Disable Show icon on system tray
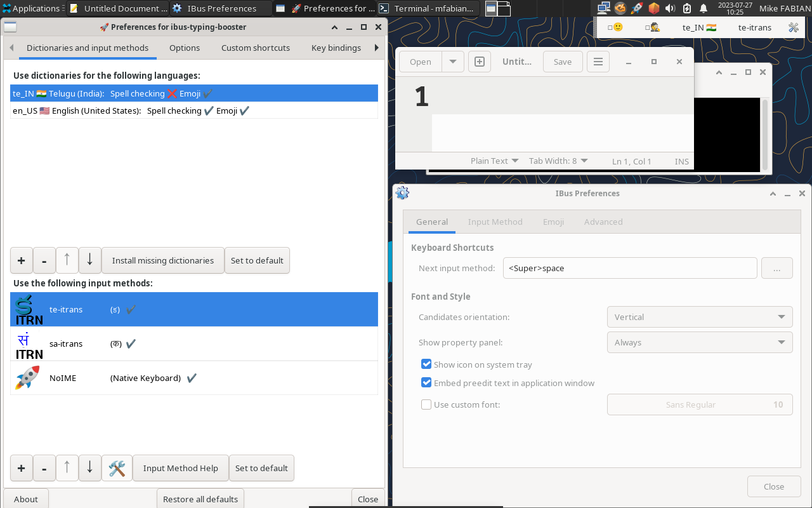Viewport: 812px width, 508px height. coord(426,364)
